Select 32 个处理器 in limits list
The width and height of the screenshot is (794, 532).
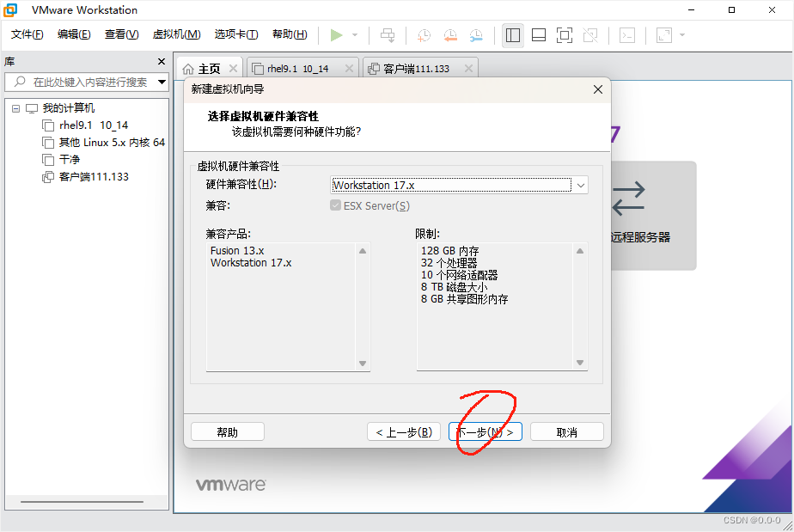(449, 263)
